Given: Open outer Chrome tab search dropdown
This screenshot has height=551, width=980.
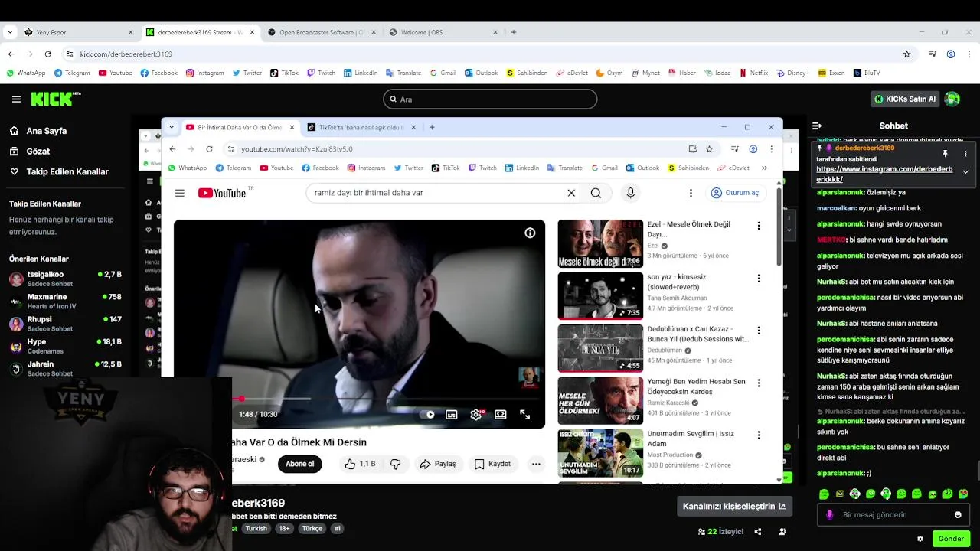Looking at the screenshot, I should 9,32.
